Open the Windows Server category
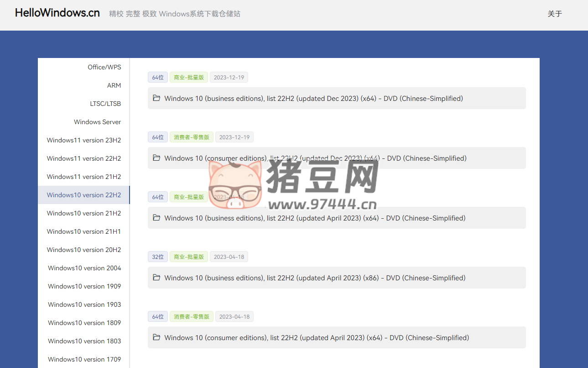Screen dimensions: 588x368 click(97, 122)
